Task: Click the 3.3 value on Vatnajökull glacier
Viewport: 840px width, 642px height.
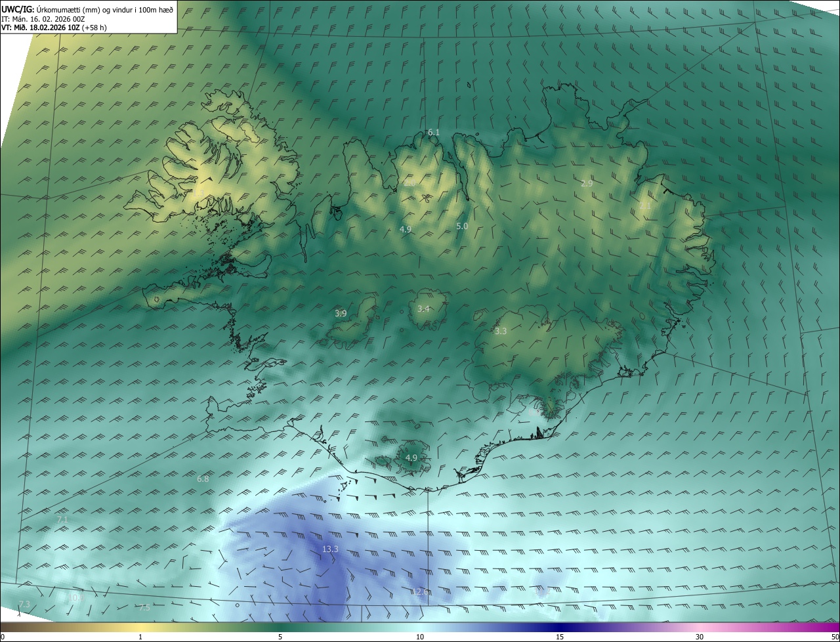Action: [x=501, y=332]
